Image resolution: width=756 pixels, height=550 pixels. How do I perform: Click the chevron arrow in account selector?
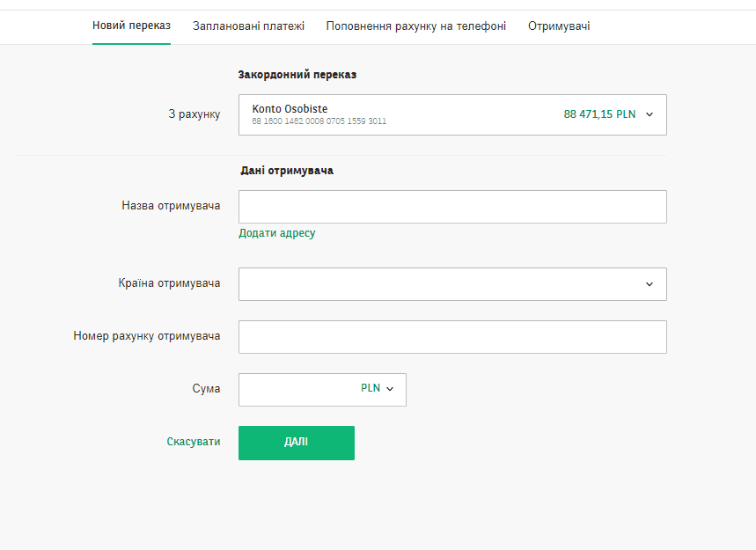tap(650, 114)
